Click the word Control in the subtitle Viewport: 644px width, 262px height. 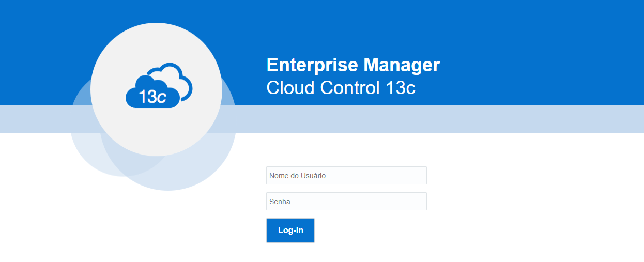pyautogui.click(x=350, y=88)
